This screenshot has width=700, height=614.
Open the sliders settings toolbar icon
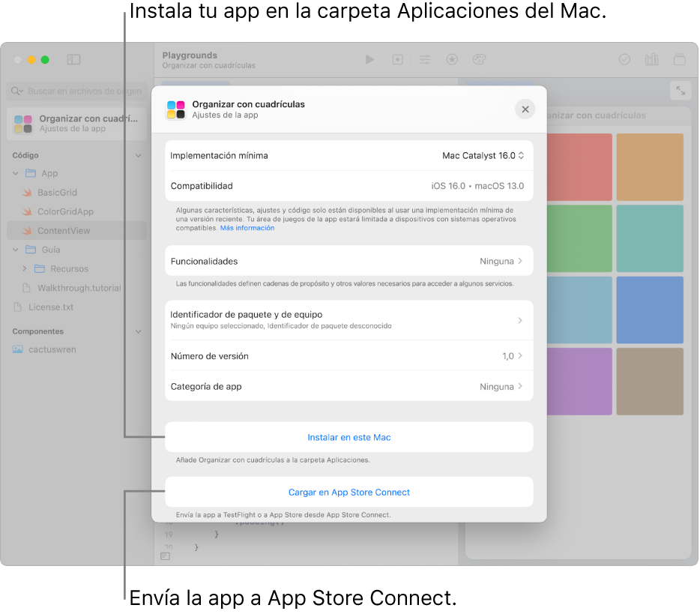tap(424, 59)
